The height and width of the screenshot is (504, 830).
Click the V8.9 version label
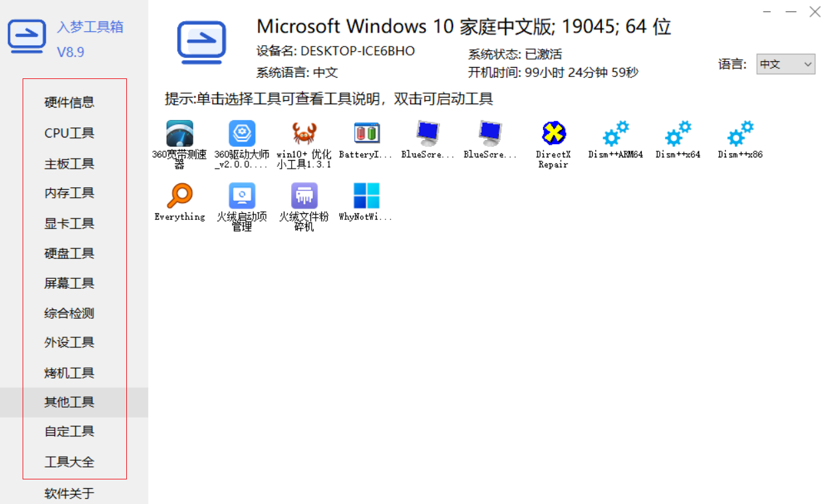point(70,52)
